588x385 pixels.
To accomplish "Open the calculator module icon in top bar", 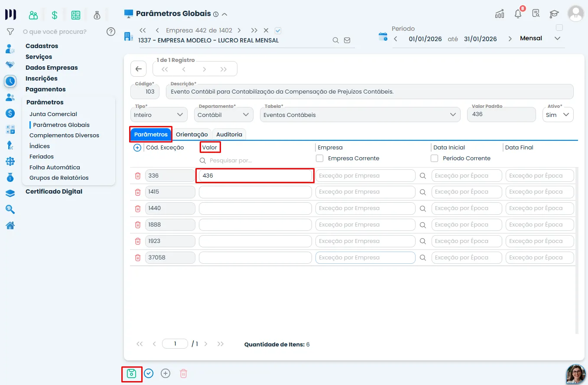I will pyautogui.click(x=76, y=15).
